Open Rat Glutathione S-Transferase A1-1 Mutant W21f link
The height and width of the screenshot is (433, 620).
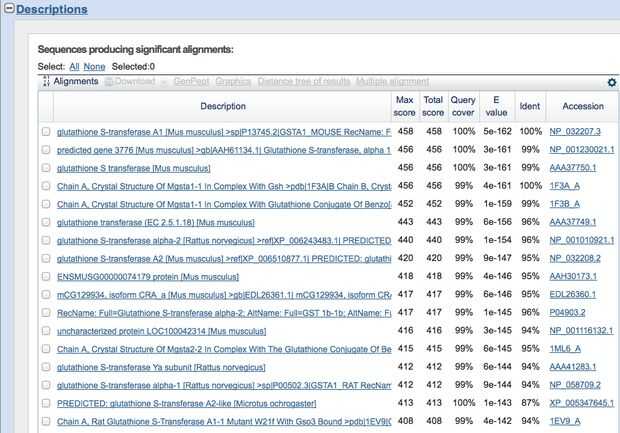pyautogui.click(x=224, y=422)
